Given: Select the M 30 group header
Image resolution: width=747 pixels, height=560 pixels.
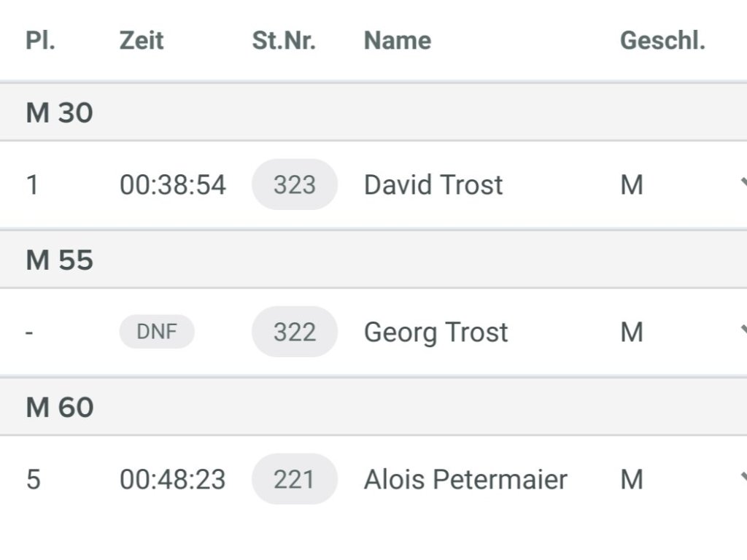Looking at the screenshot, I should point(60,113).
